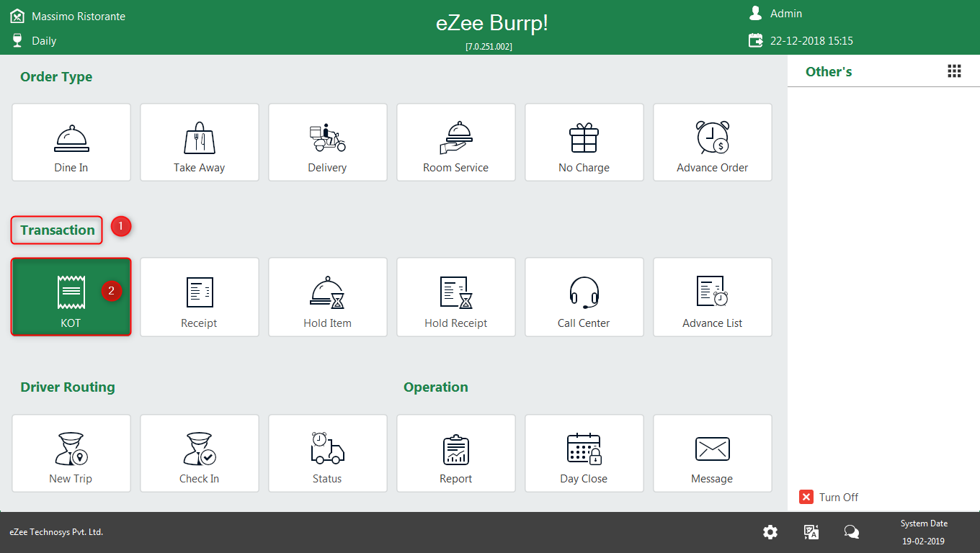The image size is (980, 553).
Task: Click version number 7.0.251.002
Action: 489,46
